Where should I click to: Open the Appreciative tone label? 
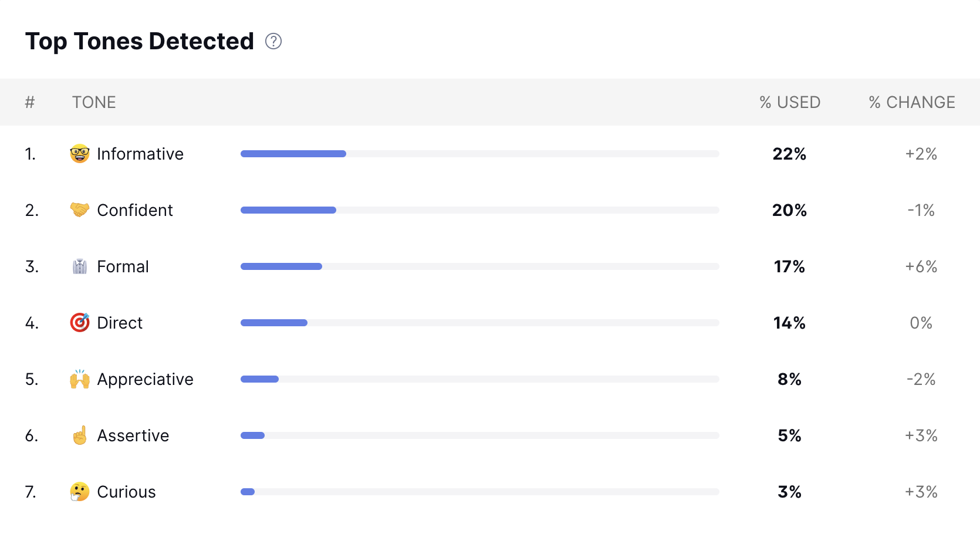145,379
